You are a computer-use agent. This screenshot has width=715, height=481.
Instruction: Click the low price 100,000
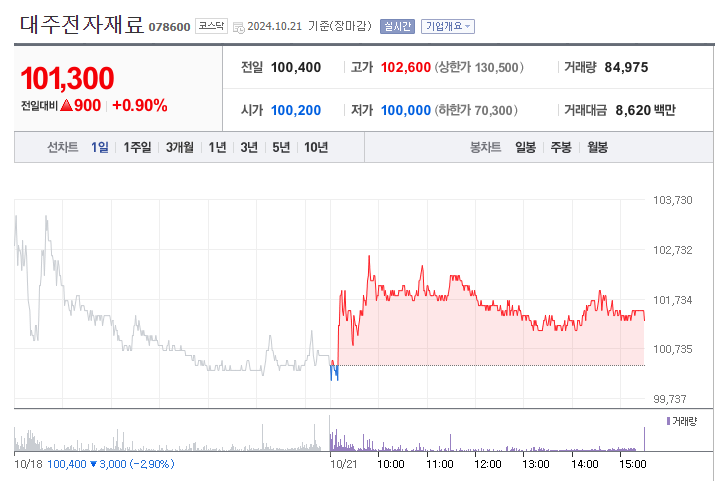click(x=406, y=110)
